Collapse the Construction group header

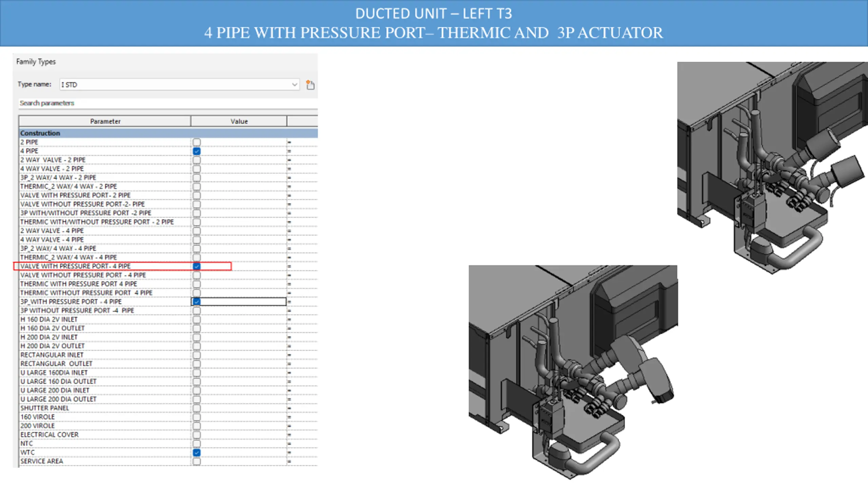[x=168, y=133]
